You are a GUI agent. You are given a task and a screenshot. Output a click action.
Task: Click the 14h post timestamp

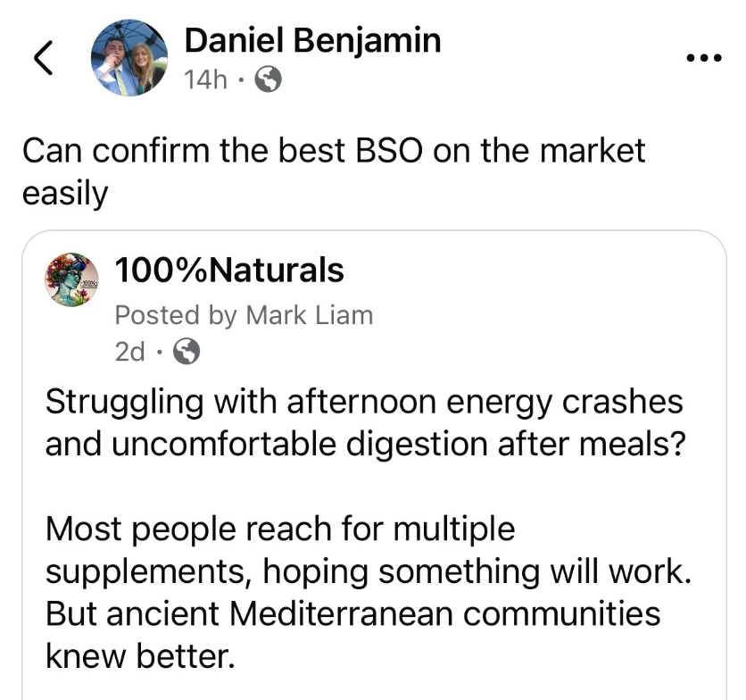206,80
